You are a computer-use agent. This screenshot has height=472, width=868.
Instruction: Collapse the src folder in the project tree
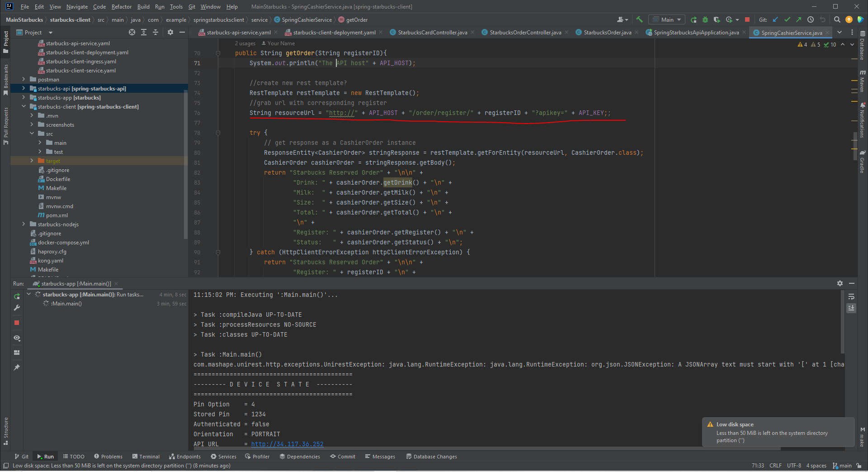32,133
